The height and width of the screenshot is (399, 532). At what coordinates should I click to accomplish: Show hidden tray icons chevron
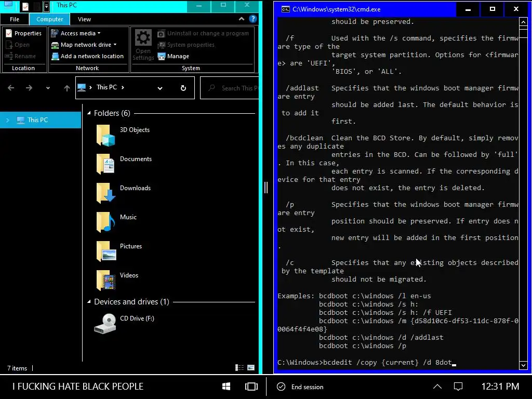[x=437, y=387]
